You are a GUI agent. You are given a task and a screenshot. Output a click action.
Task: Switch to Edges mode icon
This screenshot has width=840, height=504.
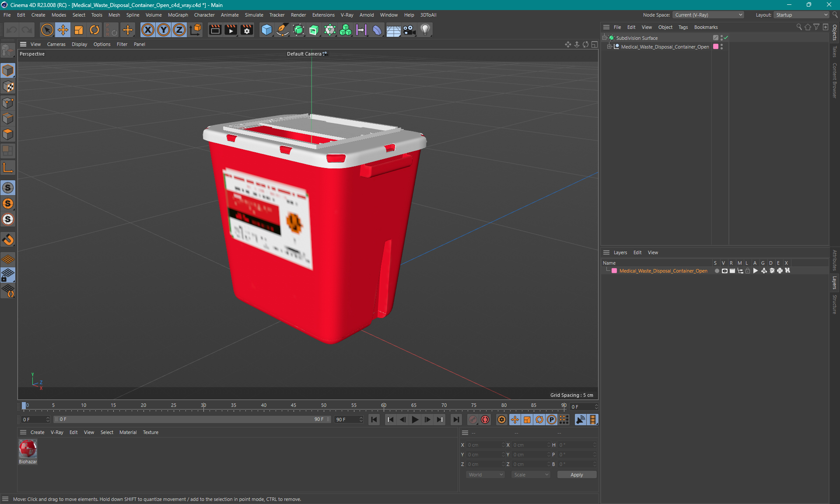[8, 119]
